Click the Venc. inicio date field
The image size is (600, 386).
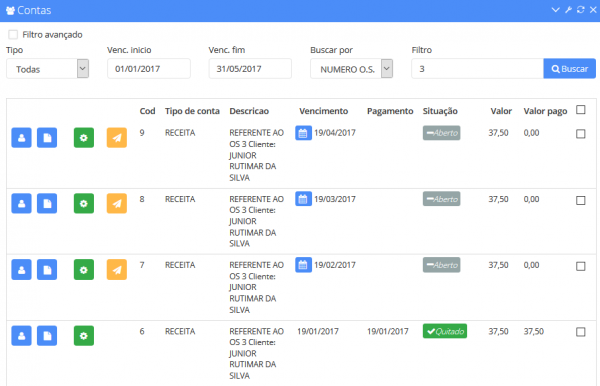[x=149, y=69]
